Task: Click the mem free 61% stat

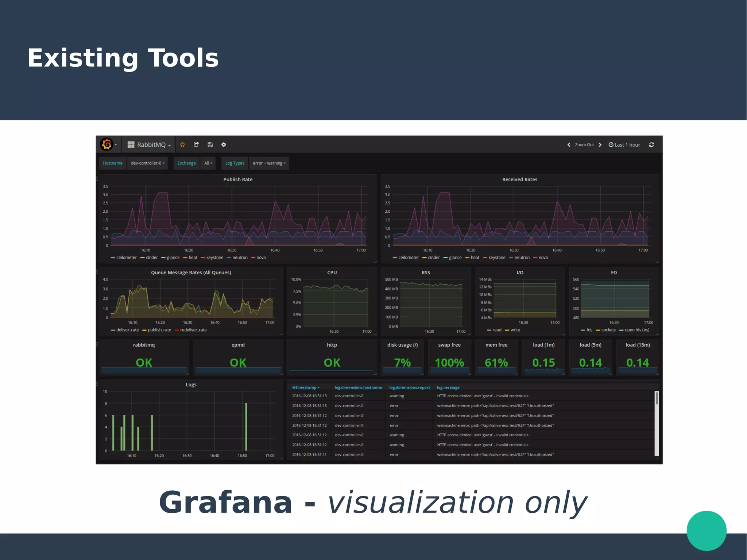Action: tap(496, 357)
